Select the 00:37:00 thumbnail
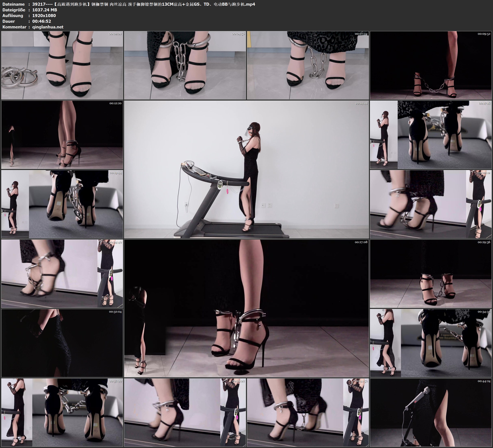Image resolution: width=493 pixels, height=448 pixels. (62, 412)
